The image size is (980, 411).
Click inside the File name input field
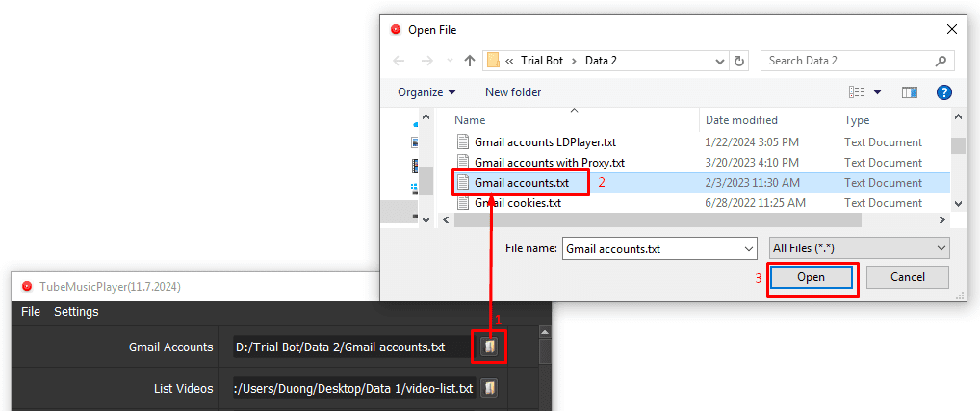(x=652, y=248)
